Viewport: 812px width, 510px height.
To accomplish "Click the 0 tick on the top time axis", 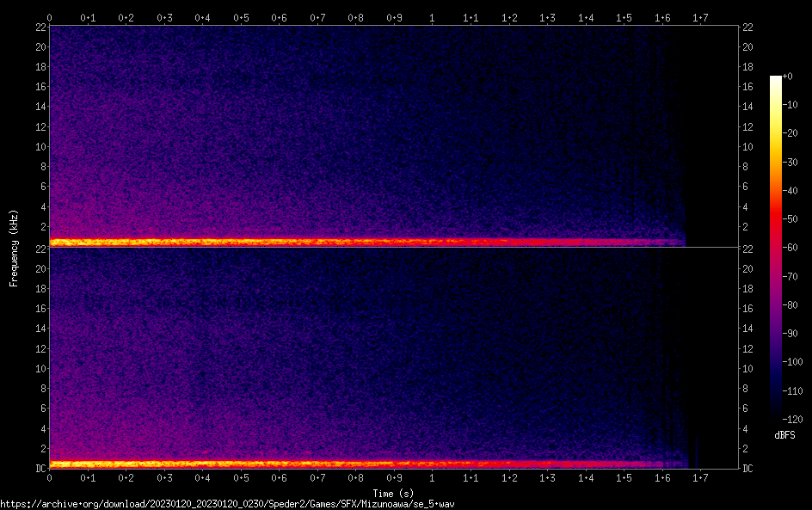I will (x=50, y=17).
